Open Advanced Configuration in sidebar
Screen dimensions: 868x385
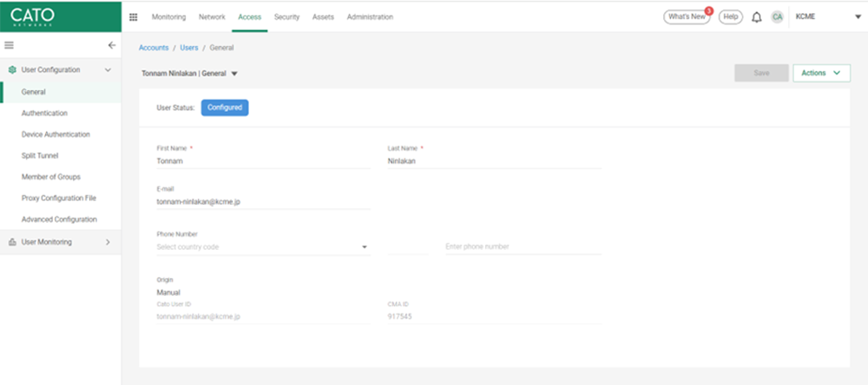[x=61, y=219]
